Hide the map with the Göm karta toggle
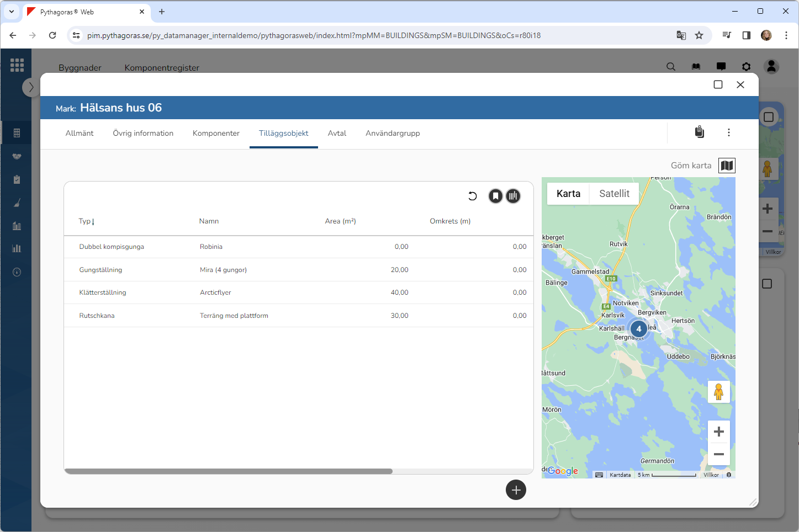Screen dimensions: 799x532 (727, 166)
